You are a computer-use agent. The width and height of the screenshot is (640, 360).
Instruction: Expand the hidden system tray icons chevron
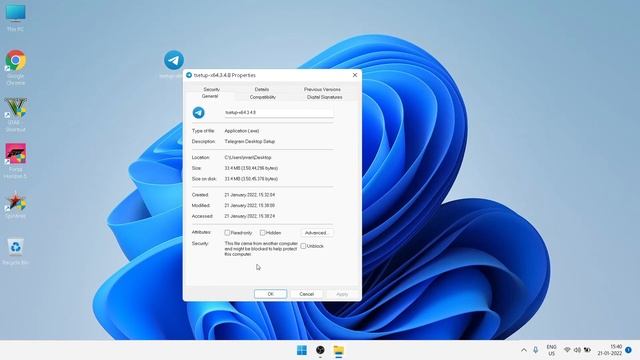(x=524, y=350)
